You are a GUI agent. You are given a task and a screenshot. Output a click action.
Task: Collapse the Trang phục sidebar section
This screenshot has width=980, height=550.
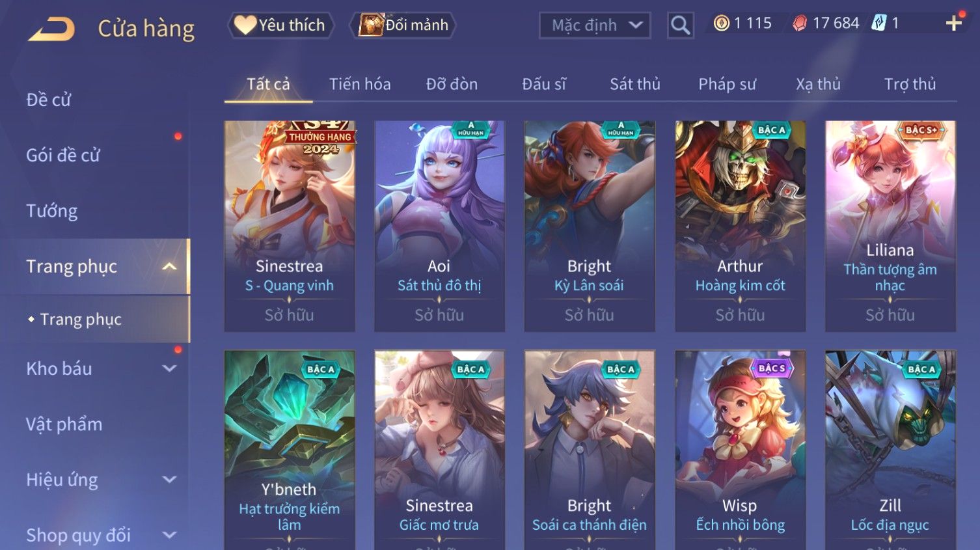(x=169, y=267)
